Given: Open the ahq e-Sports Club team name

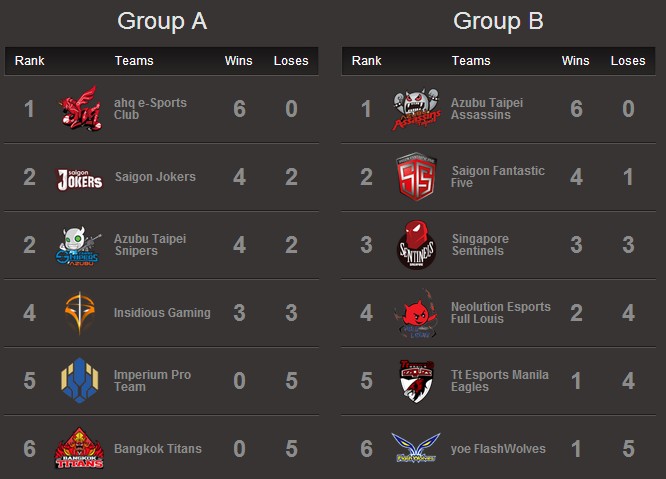Looking at the screenshot, I should [x=150, y=109].
